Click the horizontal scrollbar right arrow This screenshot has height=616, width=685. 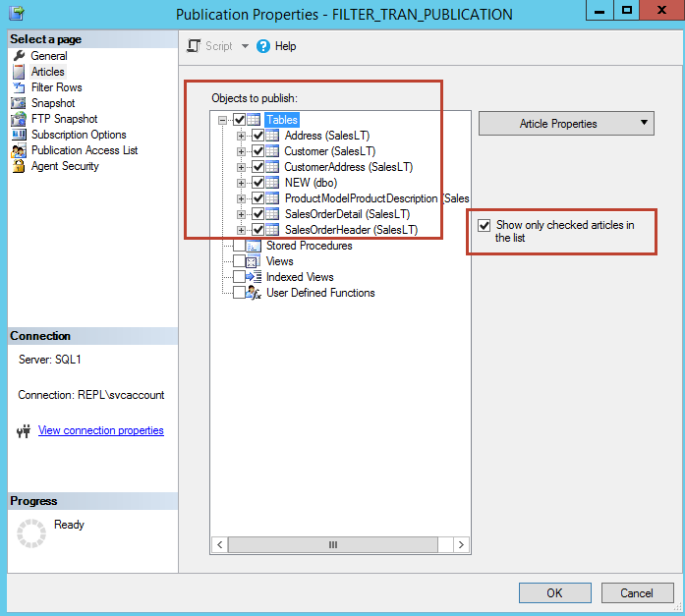click(461, 544)
